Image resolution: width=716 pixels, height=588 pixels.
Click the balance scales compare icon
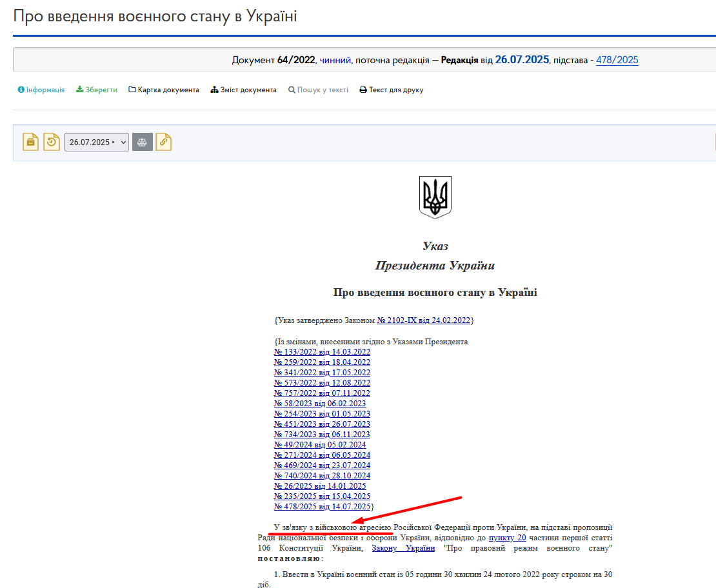tap(143, 142)
